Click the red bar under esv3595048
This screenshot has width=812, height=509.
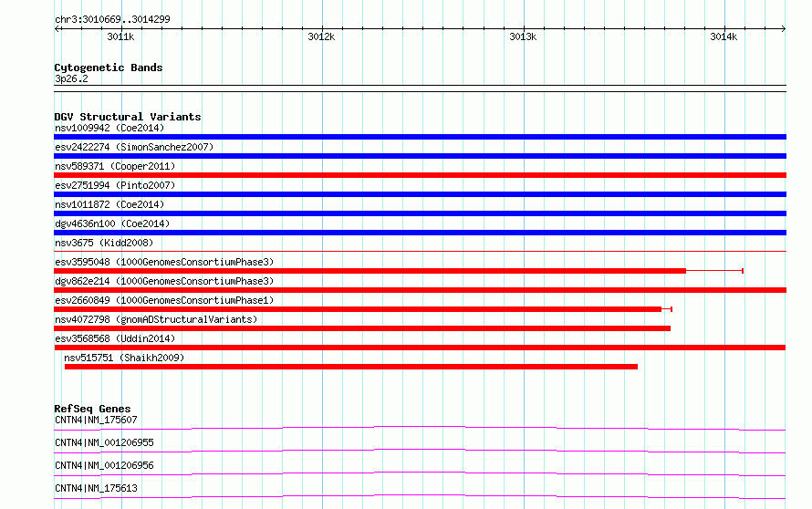370,271
